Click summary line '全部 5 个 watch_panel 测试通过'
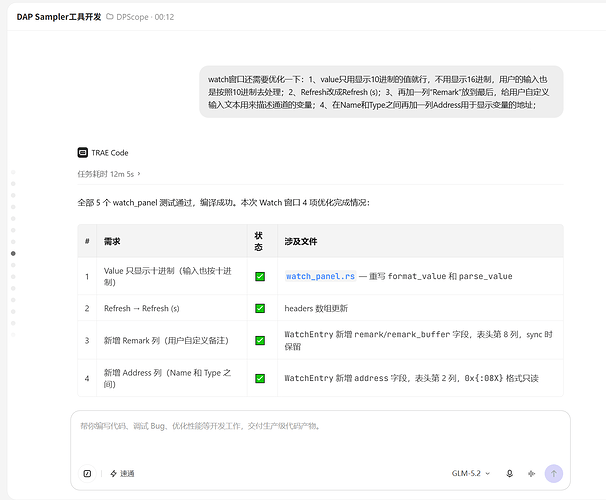606x500 pixels. (137, 202)
